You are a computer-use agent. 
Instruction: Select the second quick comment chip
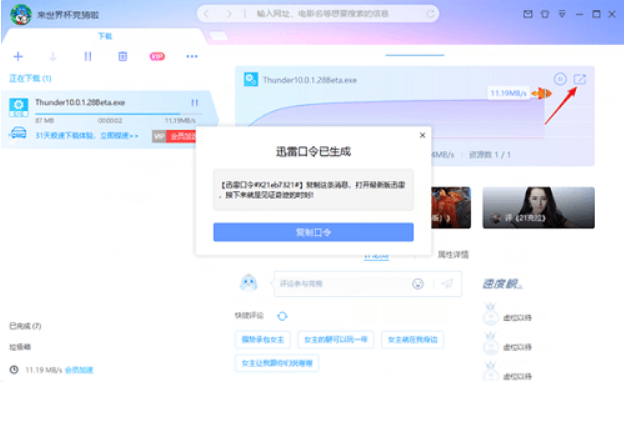tap(336, 339)
